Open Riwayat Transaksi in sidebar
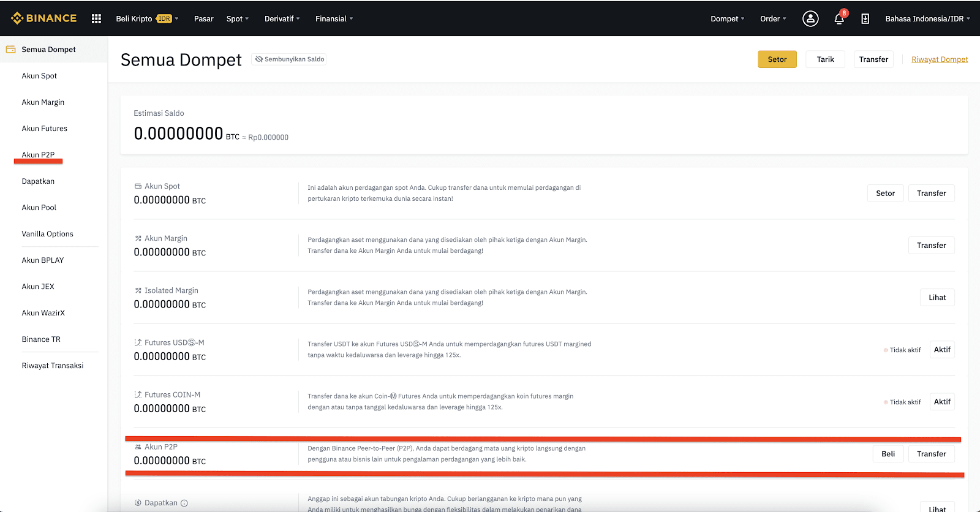Image resolution: width=980 pixels, height=512 pixels. [53, 366]
